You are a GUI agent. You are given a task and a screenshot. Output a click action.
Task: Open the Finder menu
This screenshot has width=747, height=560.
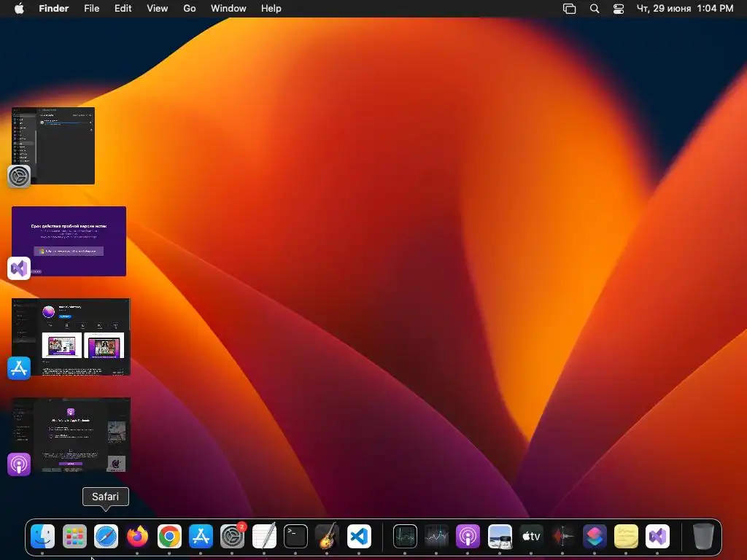(54, 8)
